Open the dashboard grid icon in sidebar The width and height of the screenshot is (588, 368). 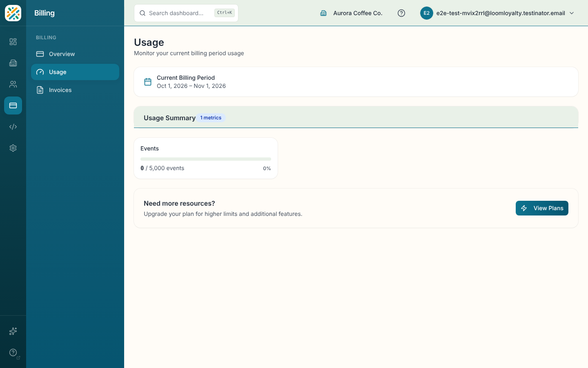[13, 42]
